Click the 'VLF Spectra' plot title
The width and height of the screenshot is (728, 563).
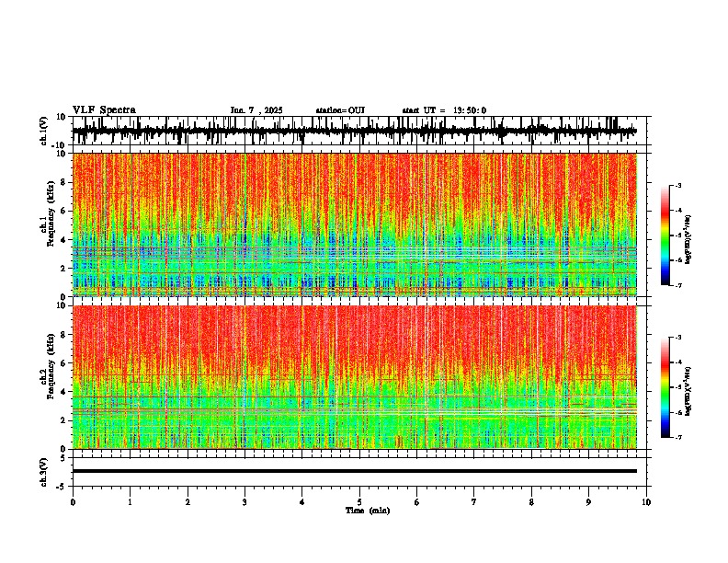pyautogui.click(x=104, y=110)
